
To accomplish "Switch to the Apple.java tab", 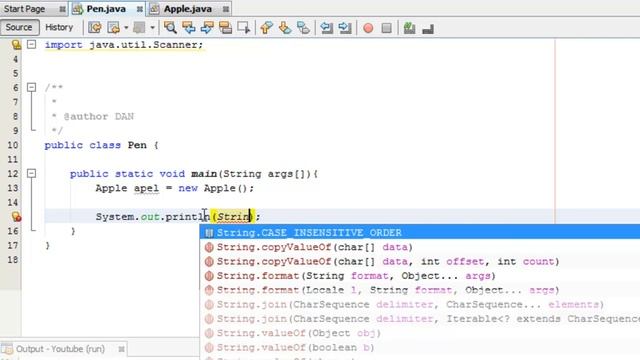I will point(188,9).
